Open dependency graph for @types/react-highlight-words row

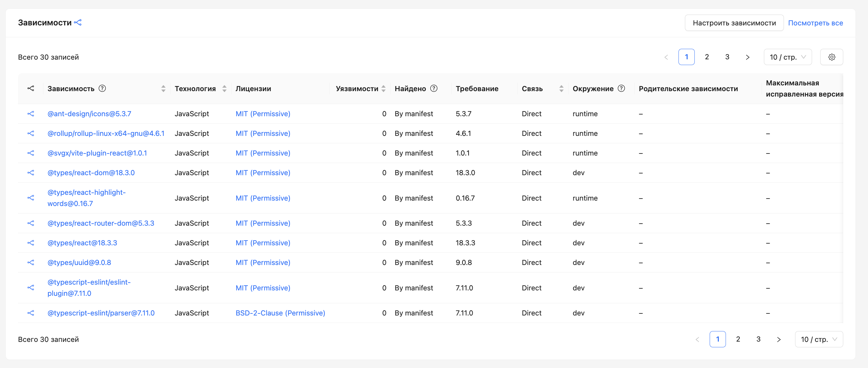[x=31, y=198]
